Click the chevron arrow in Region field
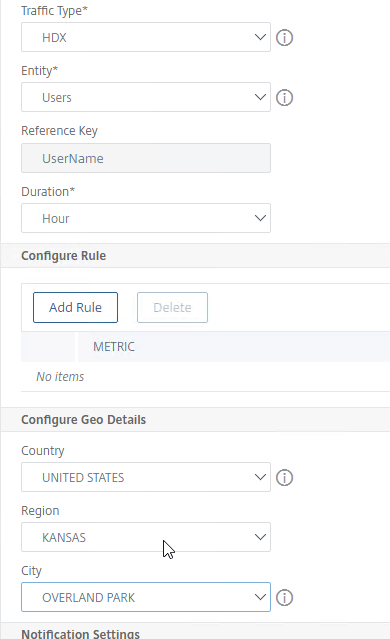The image size is (390, 639). pos(260,537)
